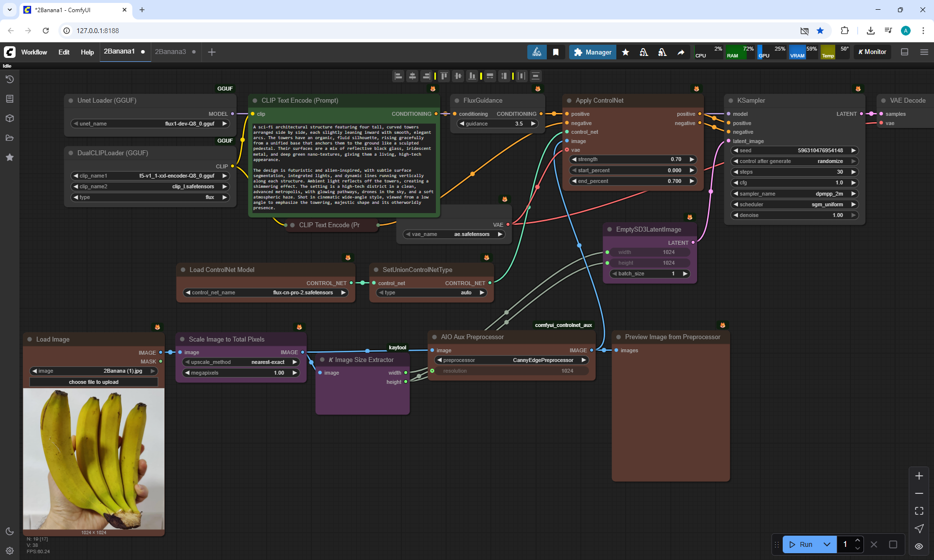
Task: Open the node library cube icon
Action: (x=10, y=118)
